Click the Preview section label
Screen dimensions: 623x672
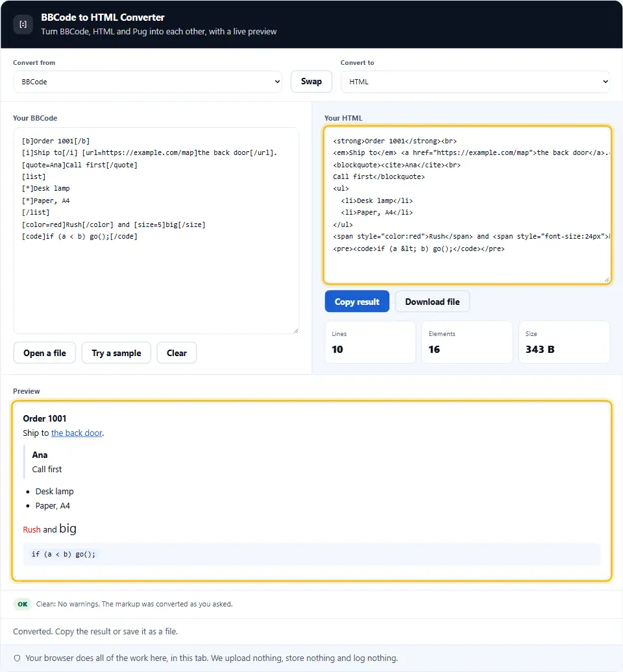click(26, 391)
